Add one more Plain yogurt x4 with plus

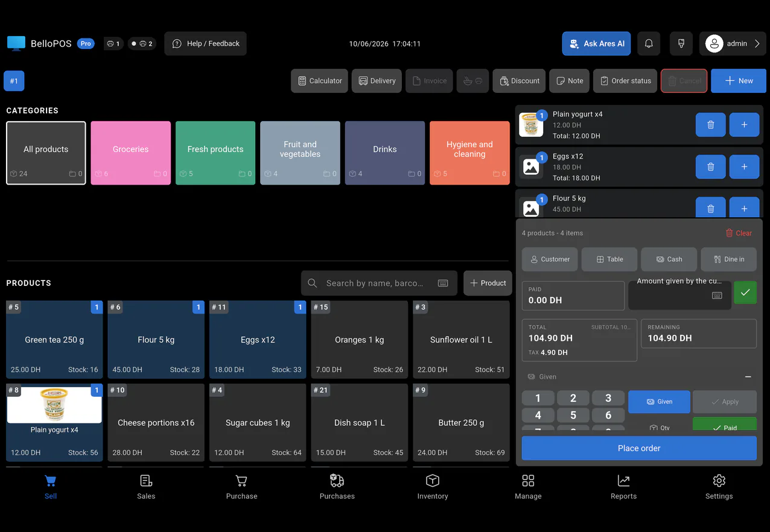[745, 125]
